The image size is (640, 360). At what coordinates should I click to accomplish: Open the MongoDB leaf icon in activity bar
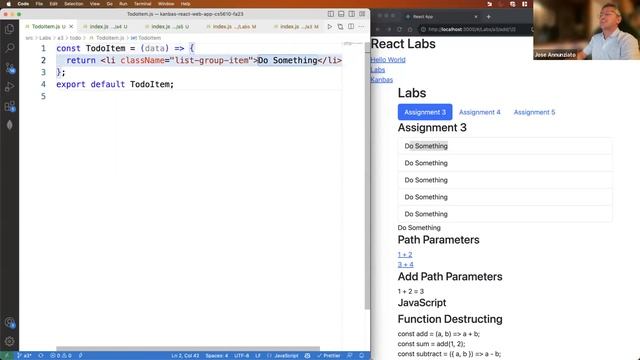[9, 125]
